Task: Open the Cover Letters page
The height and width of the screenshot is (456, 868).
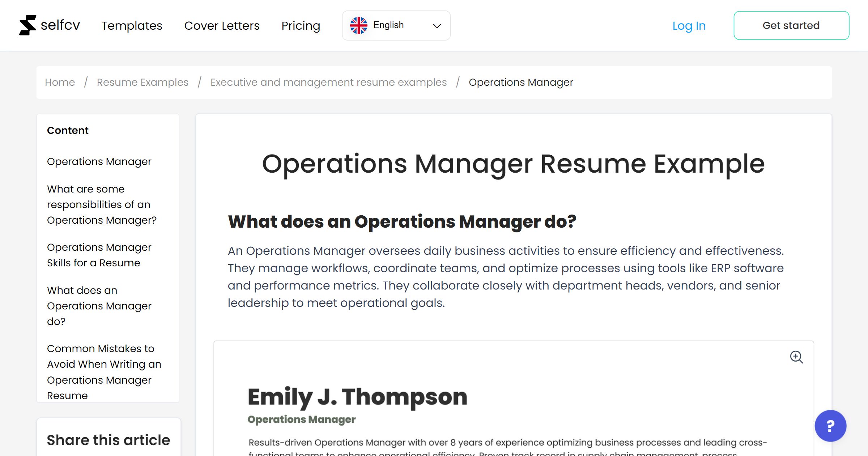Action: [222, 26]
